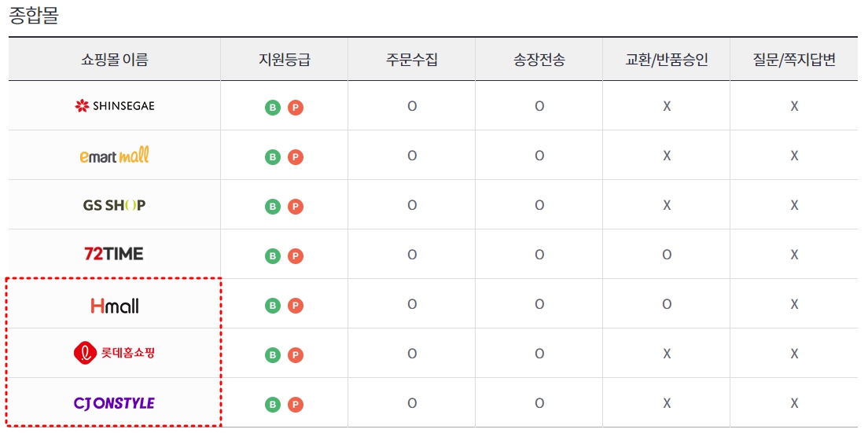868x433 pixels.
Task: Click 질문/쪽지답변 X value for 72TIME
Action: point(794,255)
